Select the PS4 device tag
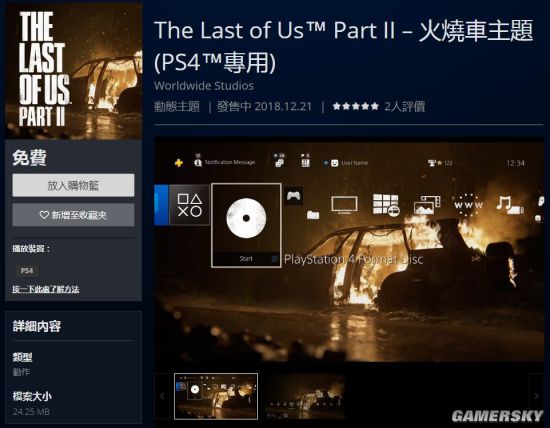Screen dimensions: 550x428 coord(27,270)
